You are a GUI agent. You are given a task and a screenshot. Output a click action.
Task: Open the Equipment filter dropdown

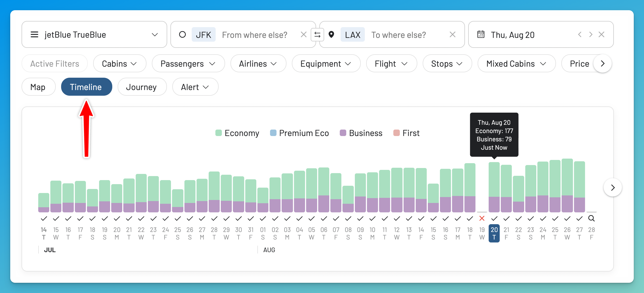(x=326, y=63)
